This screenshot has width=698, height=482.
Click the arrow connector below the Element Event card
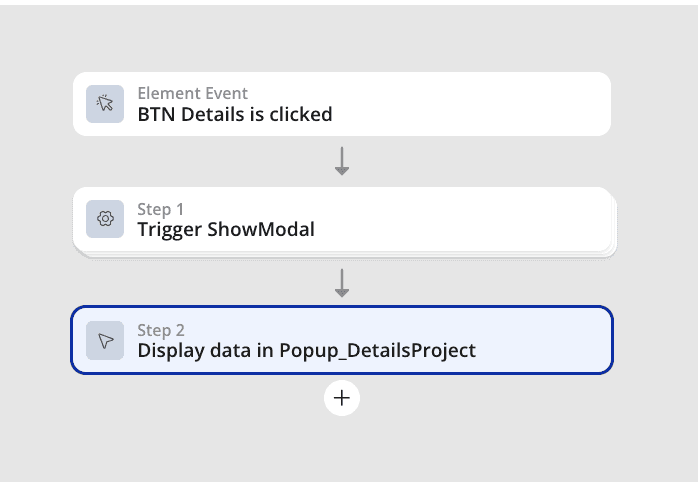pos(342,161)
